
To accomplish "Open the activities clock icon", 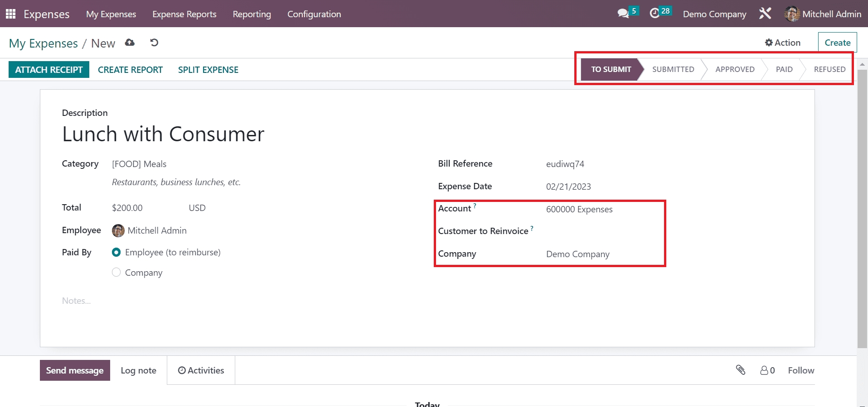I will tap(655, 14).
